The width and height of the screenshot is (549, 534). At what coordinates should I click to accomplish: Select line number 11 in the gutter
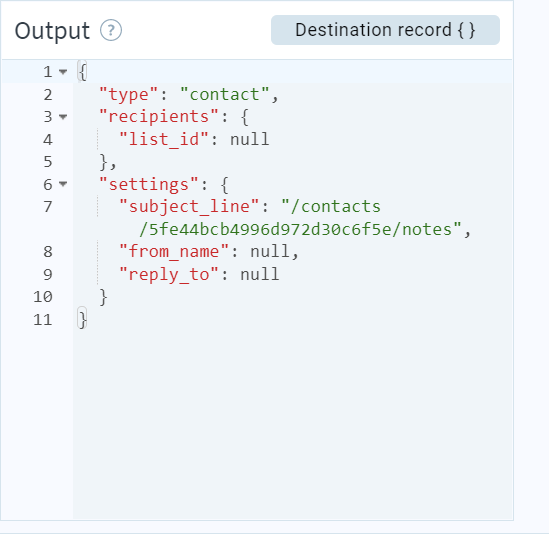click(x=43, y=320)
